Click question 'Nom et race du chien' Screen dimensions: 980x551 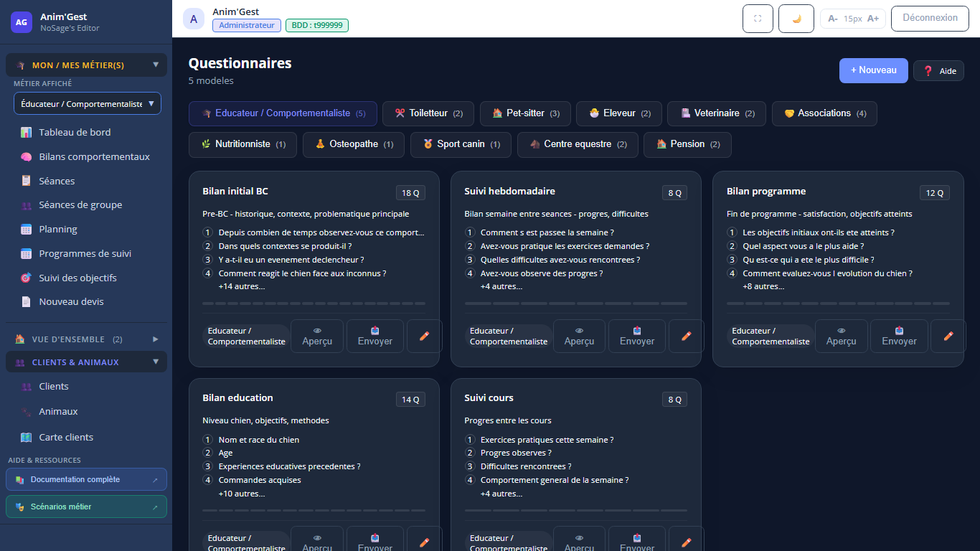pos(259,440)
